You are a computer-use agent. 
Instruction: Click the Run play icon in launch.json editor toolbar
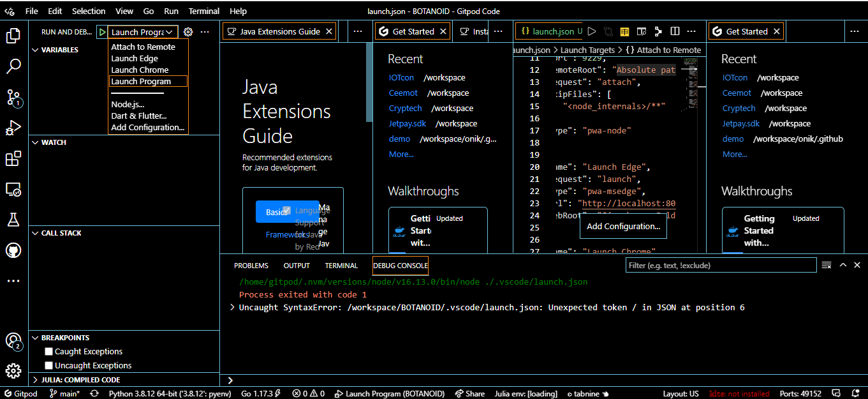coord(592,31)
